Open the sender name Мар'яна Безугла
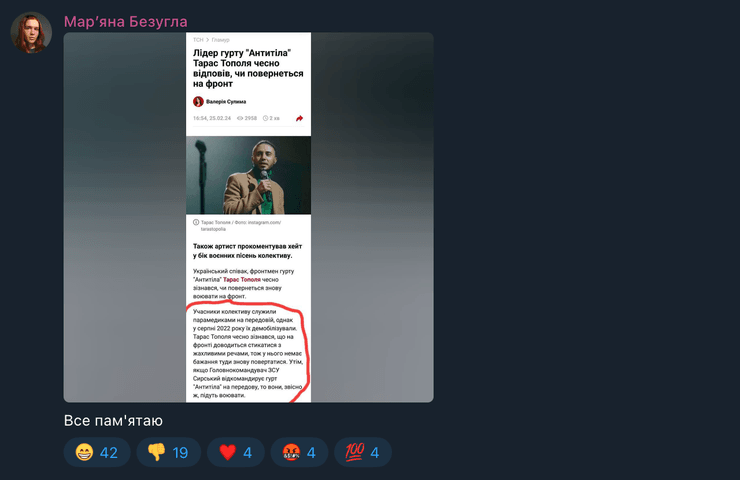Viewport: 740px width, 480px height. click(126, 21)
